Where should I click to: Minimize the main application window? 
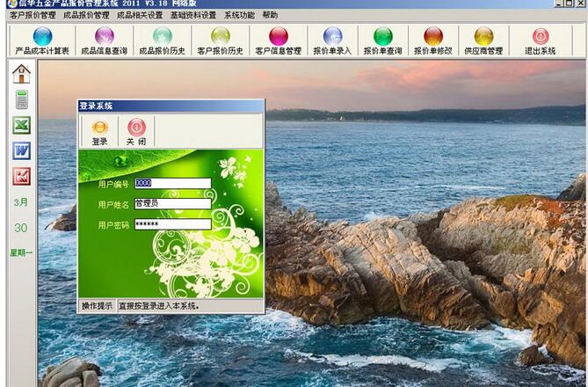(559, 3)
